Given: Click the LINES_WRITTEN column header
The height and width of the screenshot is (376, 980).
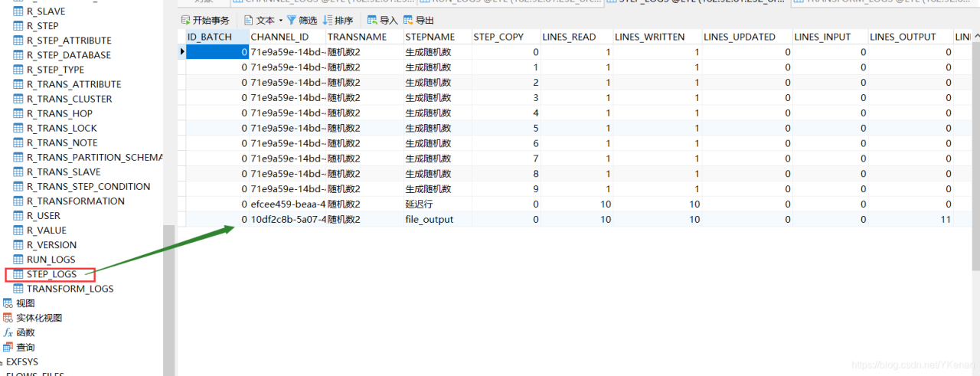Looking at the screenshot, I should click(x=649, y=37).
